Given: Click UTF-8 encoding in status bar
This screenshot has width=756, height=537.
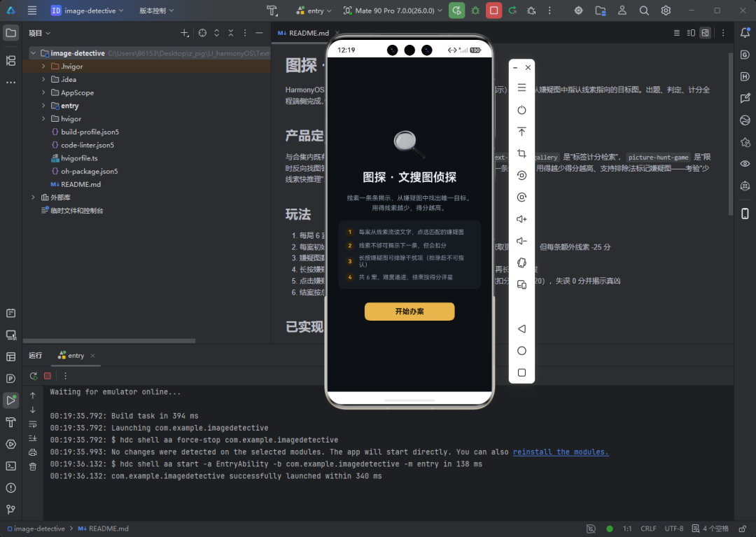Looking at the screenshot, I should pyautogui.click(x=674, y=529).
